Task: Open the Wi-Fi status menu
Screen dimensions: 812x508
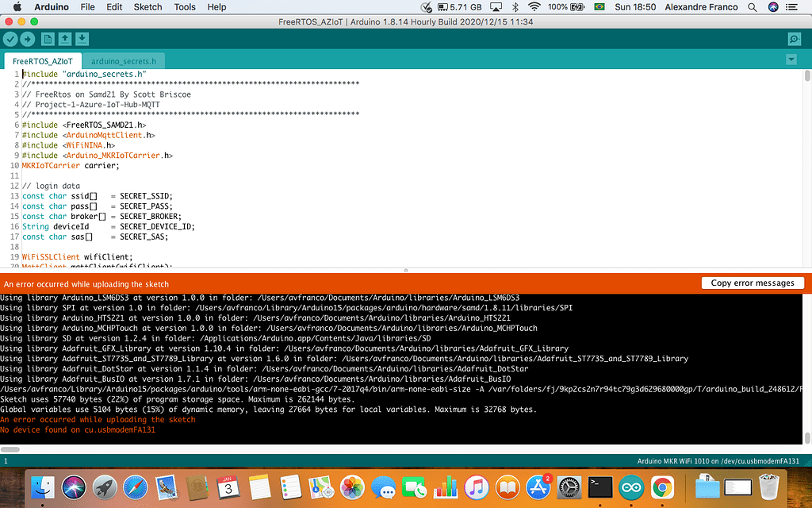Action: pos(534,7)
